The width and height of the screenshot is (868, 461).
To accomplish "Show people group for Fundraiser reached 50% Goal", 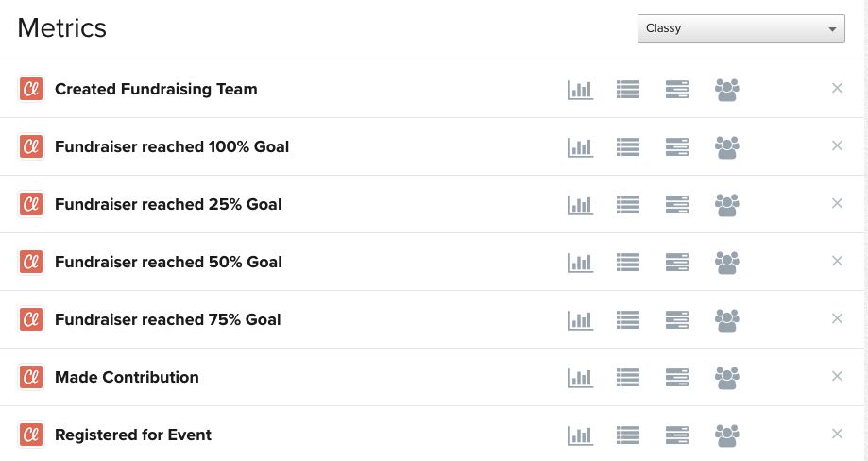I will 726,262.
